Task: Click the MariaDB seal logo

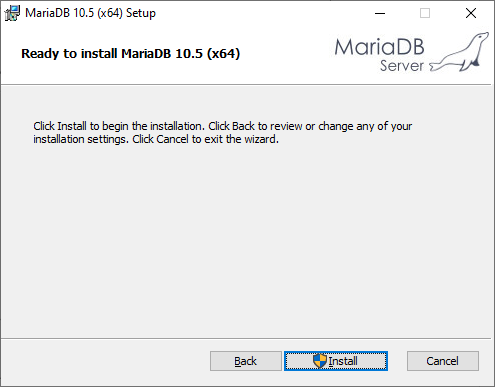Action: (x=460, y=53)
